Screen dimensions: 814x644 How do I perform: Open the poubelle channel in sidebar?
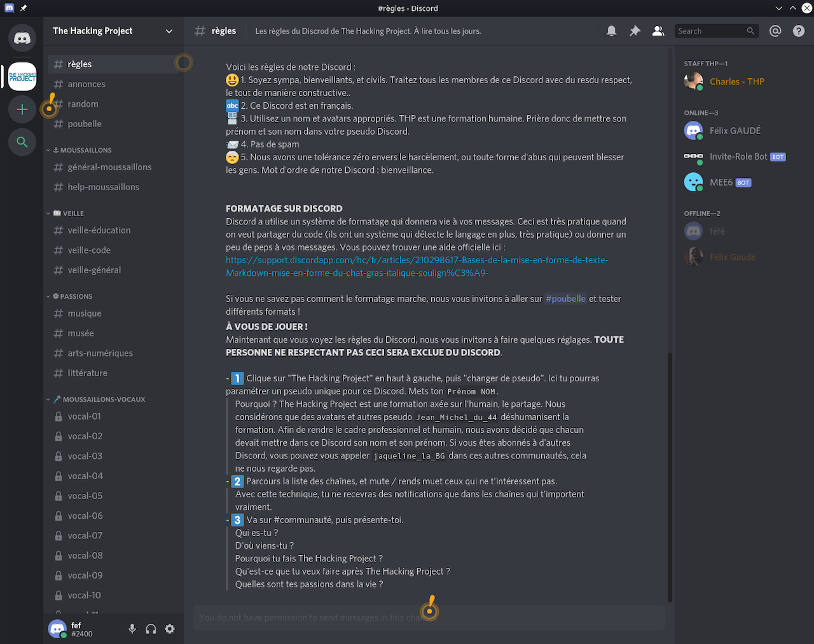(113, 124)
